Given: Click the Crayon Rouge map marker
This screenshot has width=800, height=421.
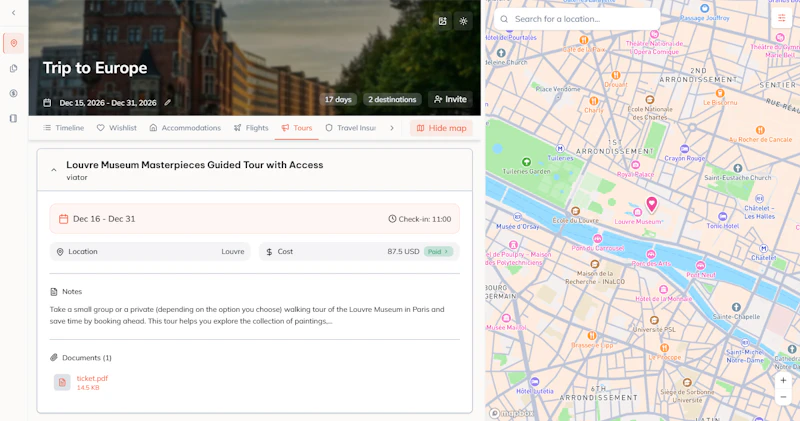Looking at the screenshot, I should tap(684, 148).
